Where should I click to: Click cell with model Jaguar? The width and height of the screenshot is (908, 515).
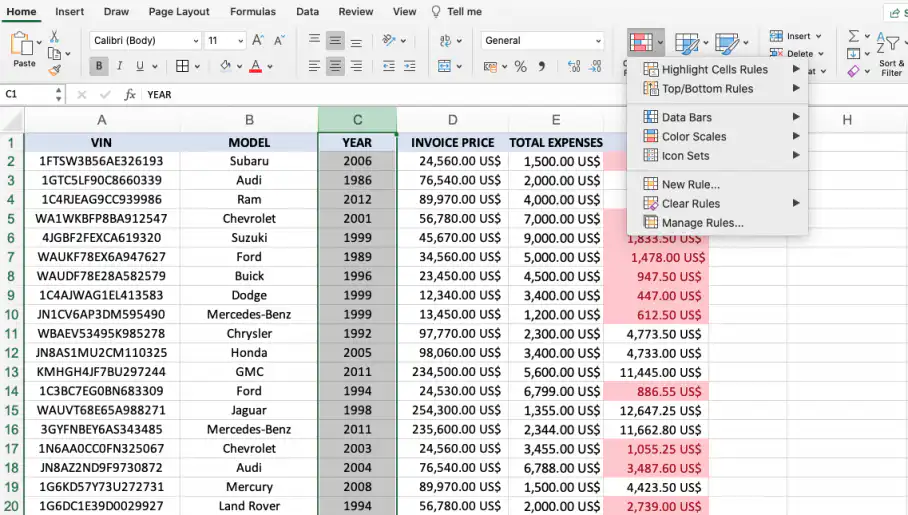[x=249, y=410]
